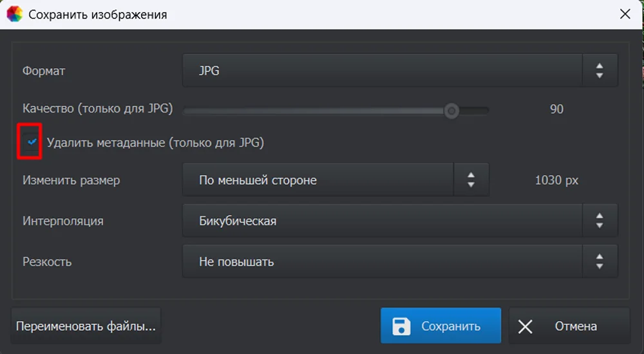Toggle the Удалить метаданные checkbox
The height and width of the screenshot is (354, 644).
(x=32, y=142)
